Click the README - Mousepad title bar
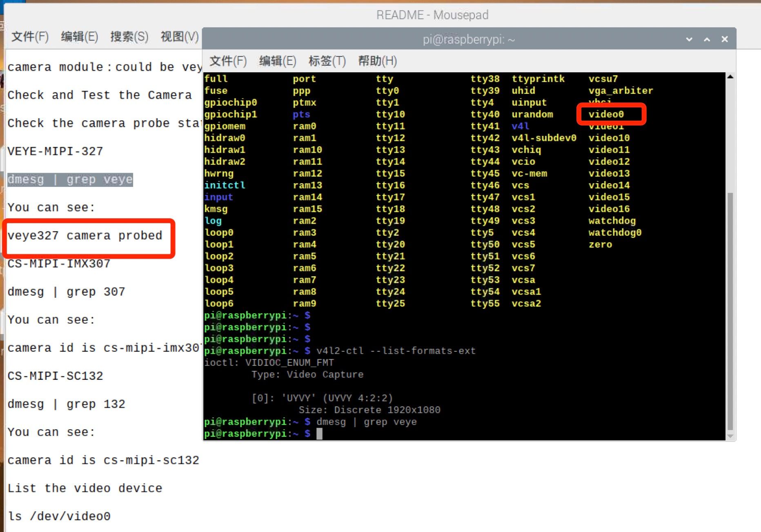 point(432,15)
